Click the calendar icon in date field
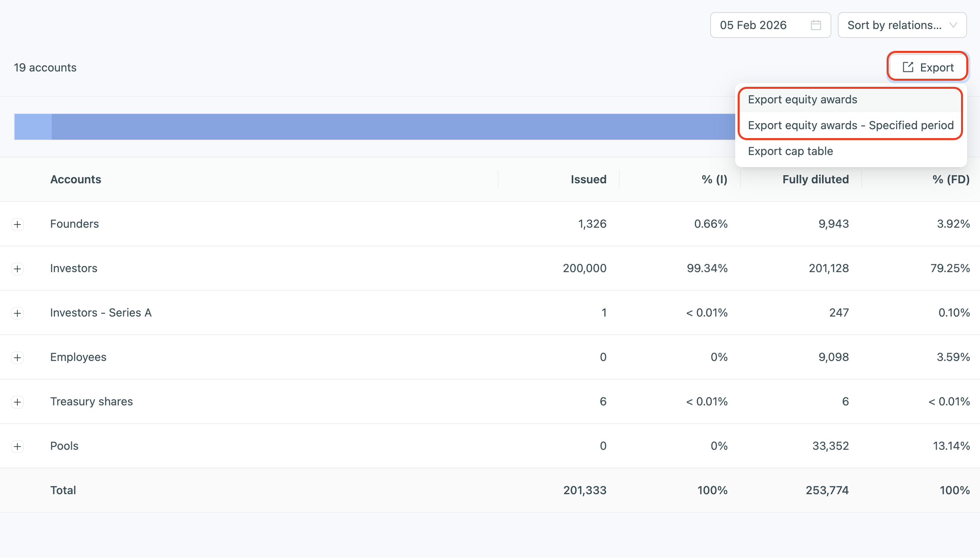Screen dimensions: 980x558 (816, 25)
